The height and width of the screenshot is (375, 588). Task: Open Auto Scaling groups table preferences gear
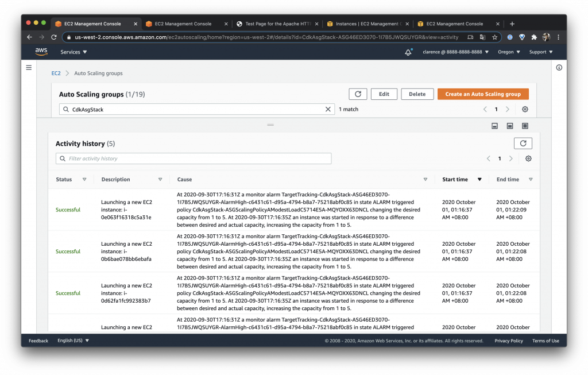525,109
